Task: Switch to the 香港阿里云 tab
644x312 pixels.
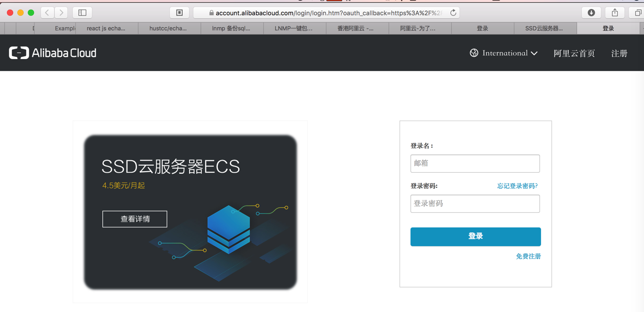Action: 357,28
